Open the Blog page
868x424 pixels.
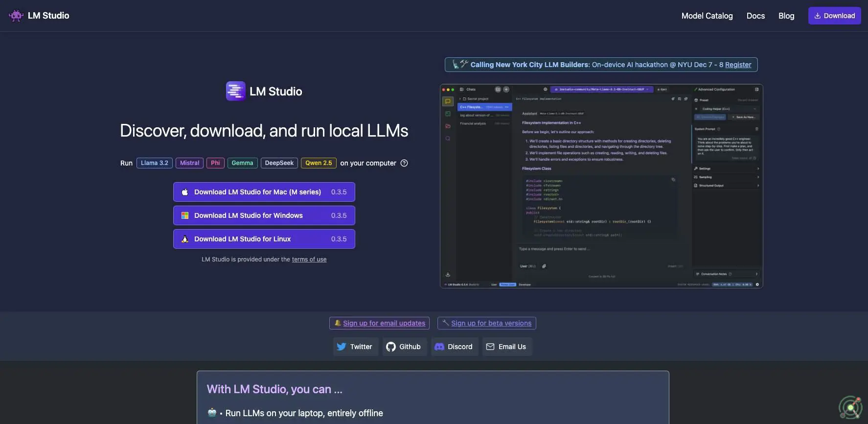786,16
